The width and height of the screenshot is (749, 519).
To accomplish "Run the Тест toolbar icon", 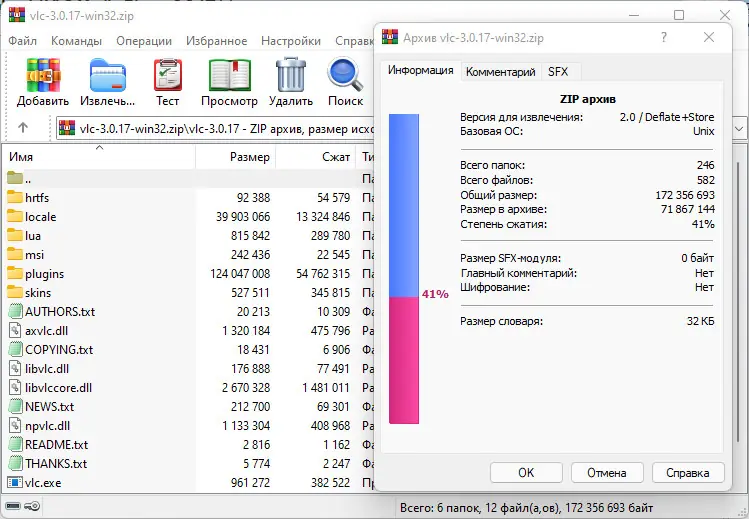I will [x=168, y=75].
